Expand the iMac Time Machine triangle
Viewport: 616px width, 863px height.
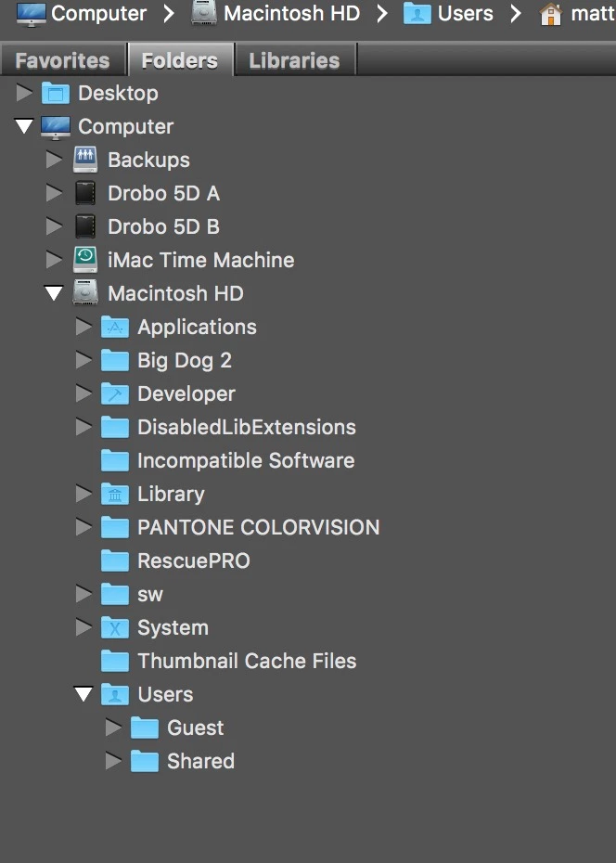pos(54,260)
